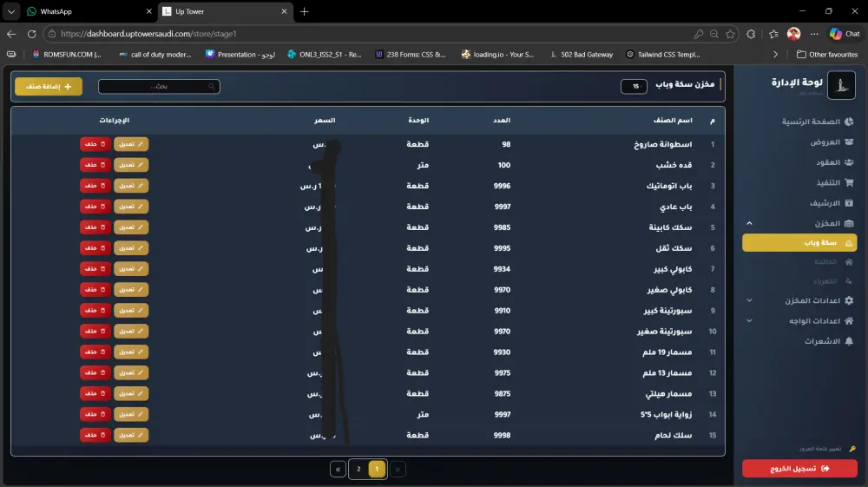The image size is (868, 487).
Task: Click the السعر column header
Action: tap(325, 120)
